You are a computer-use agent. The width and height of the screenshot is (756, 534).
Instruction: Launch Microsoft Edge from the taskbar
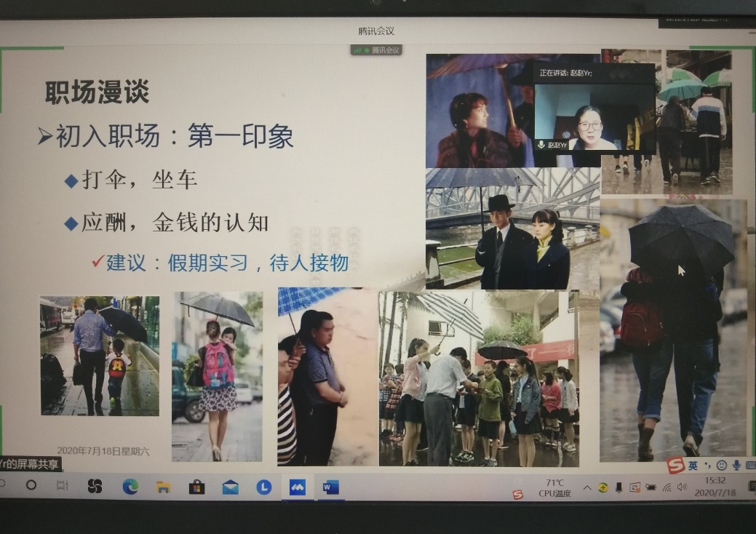(x=130, y=487)
